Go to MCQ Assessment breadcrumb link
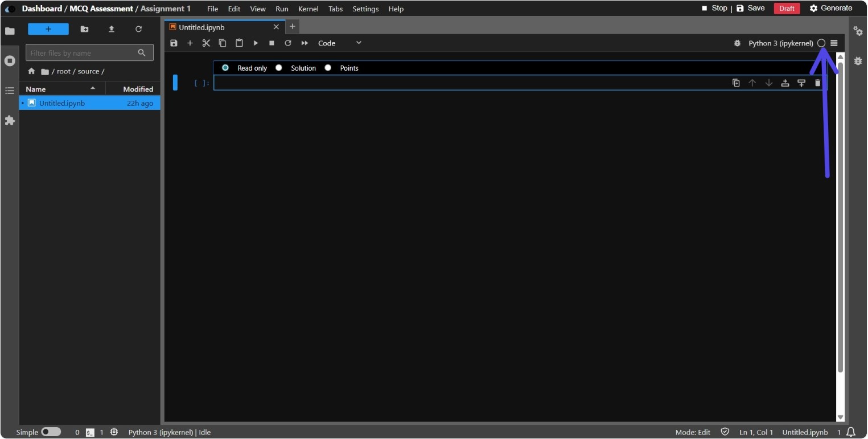The width and height of the screenshot is (868, 439). [x=101, y=9]
